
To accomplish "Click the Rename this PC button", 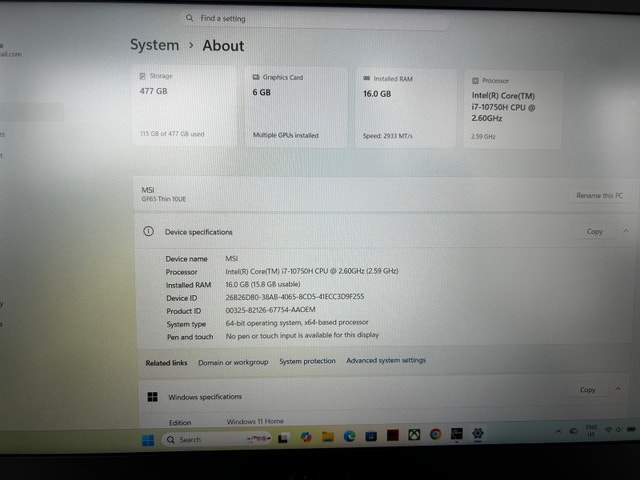I will [x=599, y=196].
